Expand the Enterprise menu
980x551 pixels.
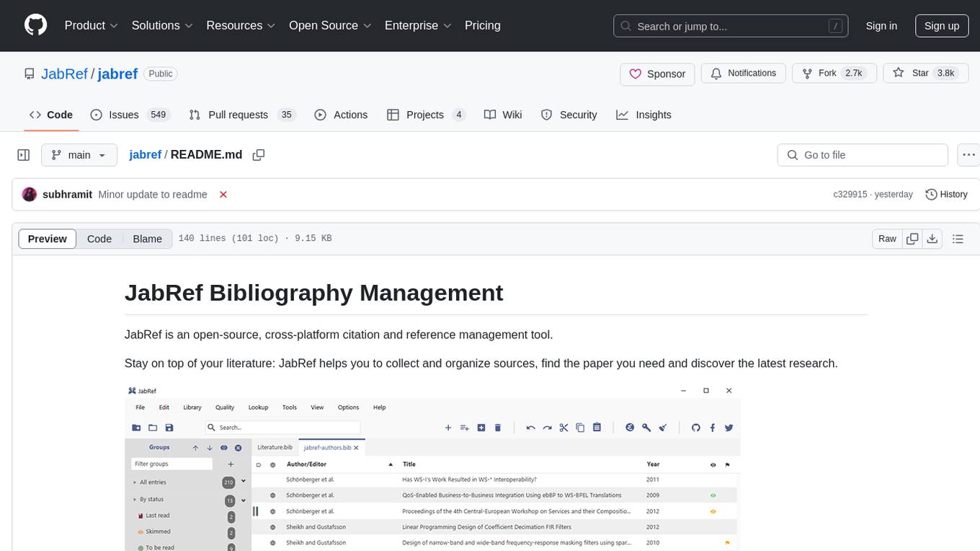click(418, 25)
